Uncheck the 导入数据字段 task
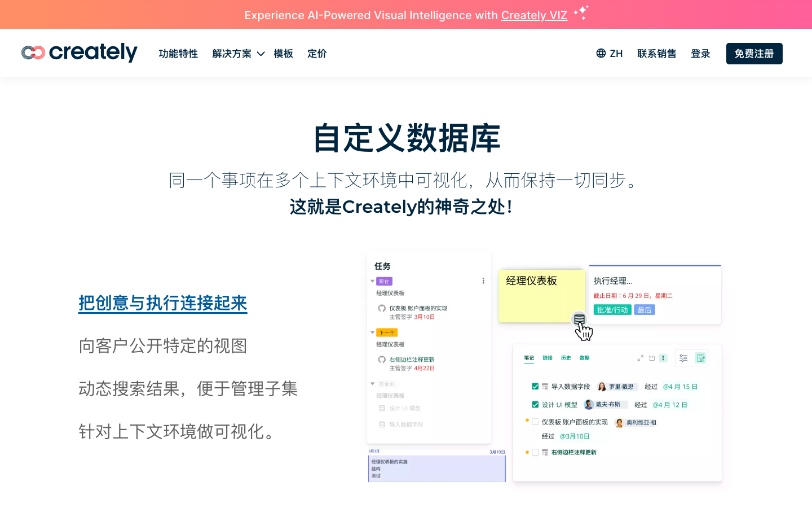The height and width of the screenshot is (508, 812). 536,387
